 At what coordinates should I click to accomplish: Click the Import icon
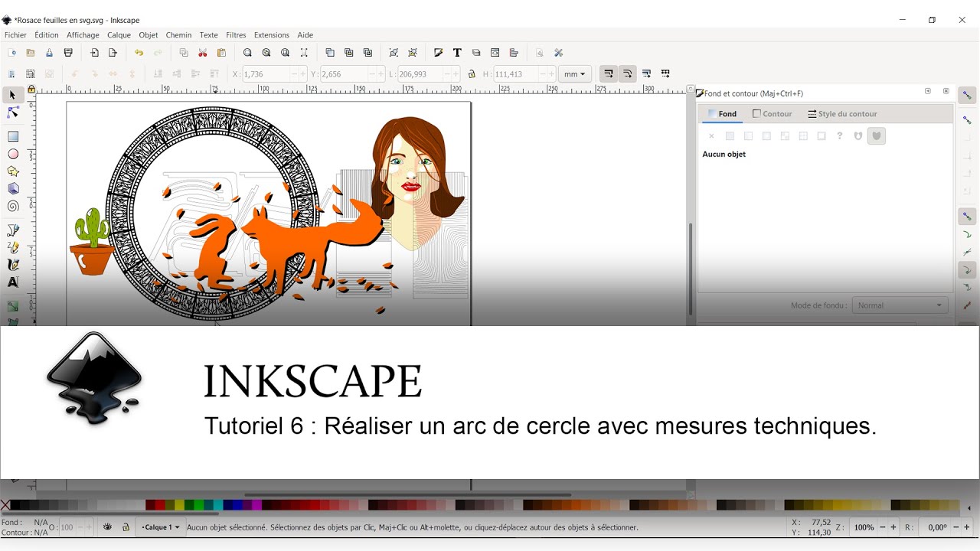pos(94,53)
